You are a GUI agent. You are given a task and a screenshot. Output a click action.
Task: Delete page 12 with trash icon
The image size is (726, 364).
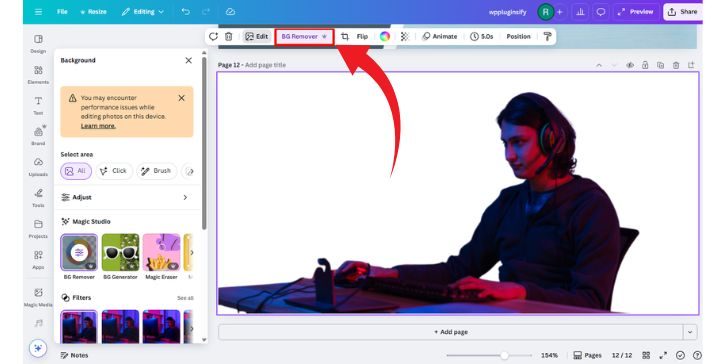tap(676, 66)
